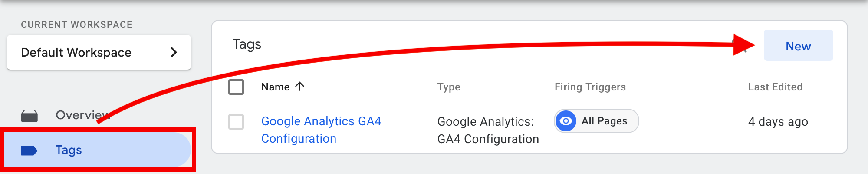Click the eye icon in All Pages trigger
Image resolution: width=868 pixels, height=174 pixels.
pos(566,121)
